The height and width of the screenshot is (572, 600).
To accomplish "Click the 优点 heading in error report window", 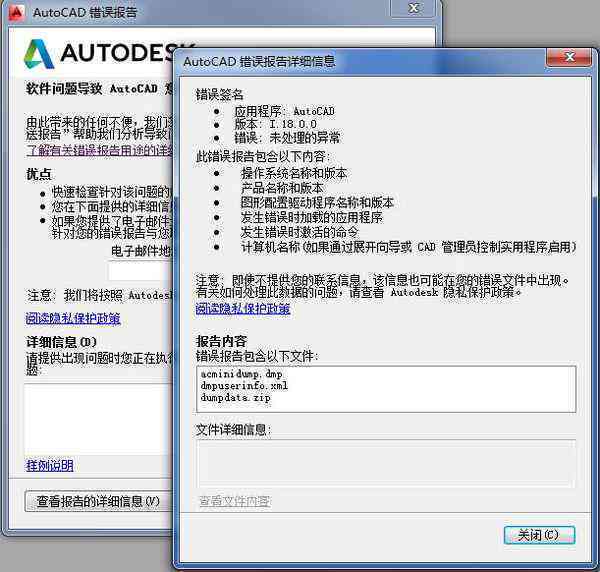I will point(38,174).
